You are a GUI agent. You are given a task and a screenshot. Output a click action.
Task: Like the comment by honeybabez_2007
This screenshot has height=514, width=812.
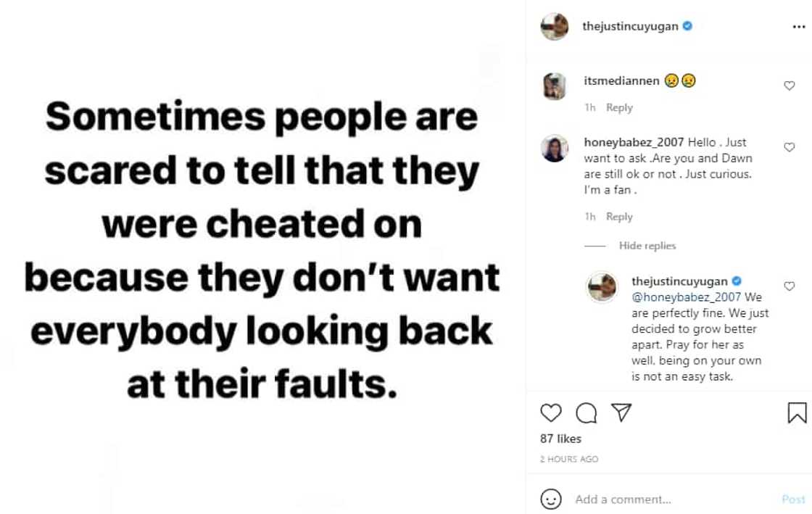790,147
